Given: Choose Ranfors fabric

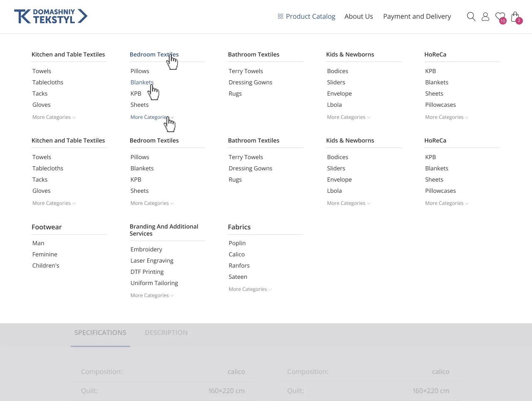Looking at the screenshot, I should tap(239, 266).
